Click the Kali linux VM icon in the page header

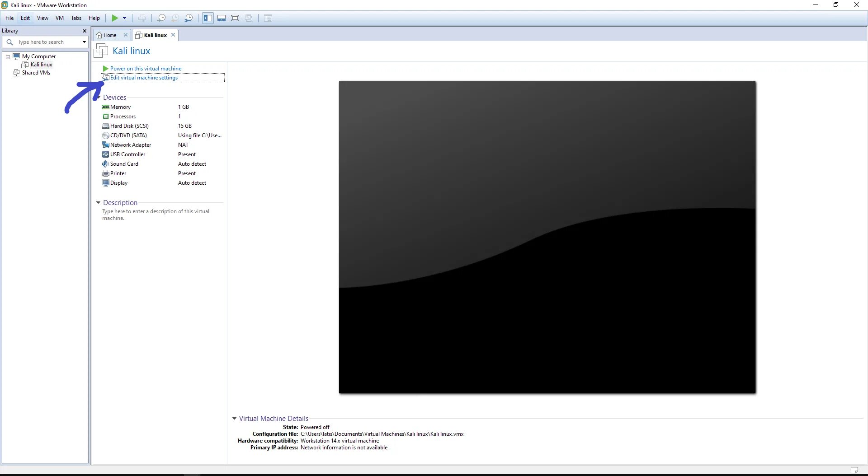point(101,51)
